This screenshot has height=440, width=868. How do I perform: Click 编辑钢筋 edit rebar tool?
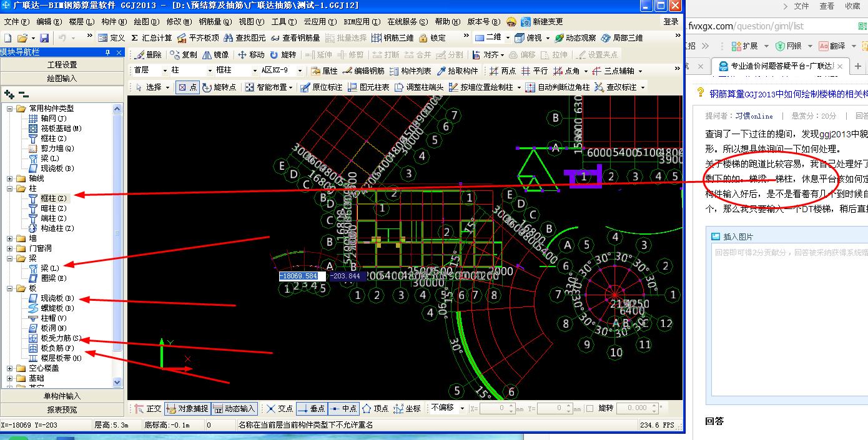point(363,71)
